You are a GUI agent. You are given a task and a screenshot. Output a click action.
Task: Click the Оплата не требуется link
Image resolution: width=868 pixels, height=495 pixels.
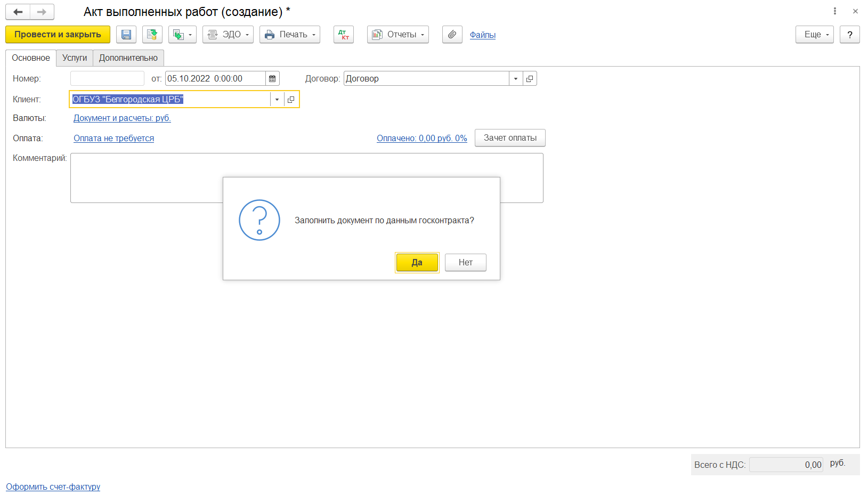[x=114, y=139]
